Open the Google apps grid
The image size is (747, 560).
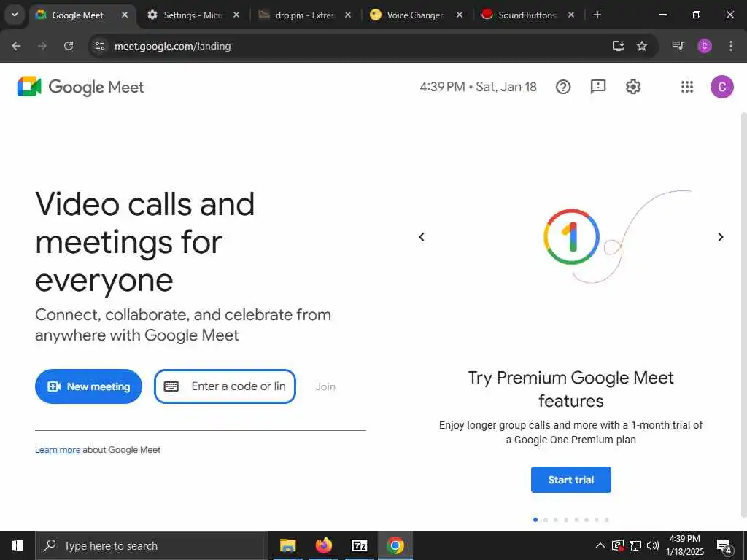[x=686, y=87]
